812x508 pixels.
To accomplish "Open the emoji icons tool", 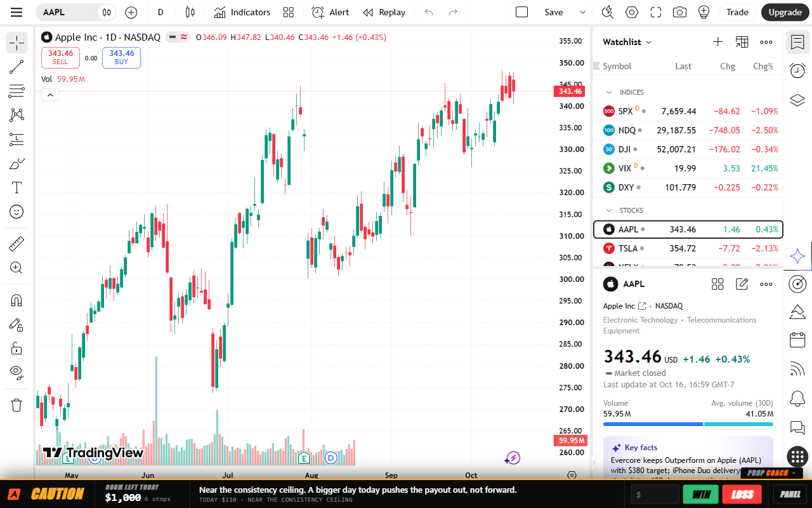I will tap(16, 211).
